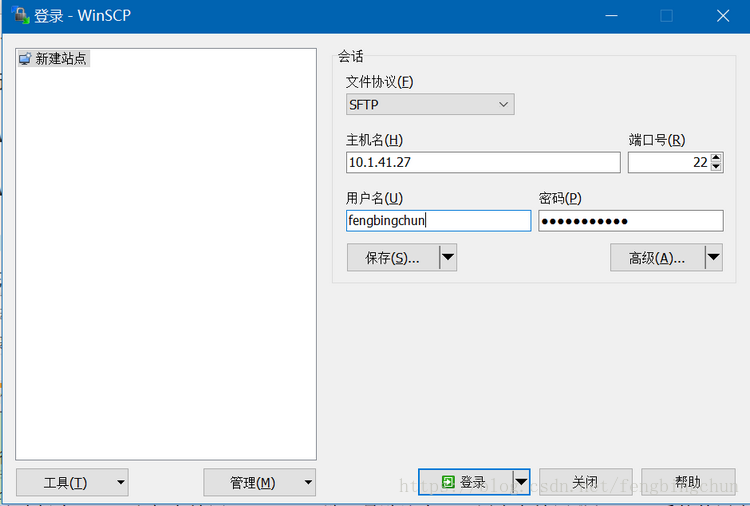
Task: Click the 主机名 field with 10.1.41.27
Action: coord(483,163)
